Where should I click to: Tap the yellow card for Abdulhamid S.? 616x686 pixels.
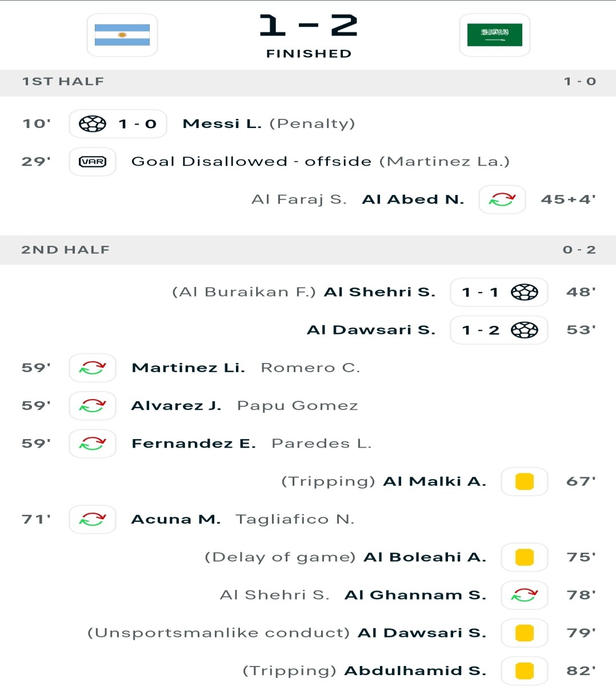[x=525, y=671]
